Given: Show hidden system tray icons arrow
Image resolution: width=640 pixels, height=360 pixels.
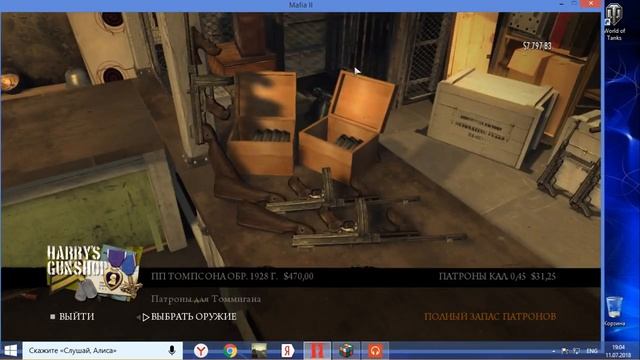Looking at the screenshot, I should 553,351.
